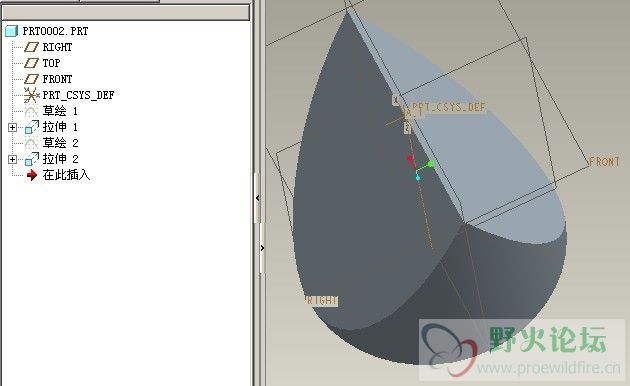Click the red 在此插入 insert arrow
Viewport: 630px width, 386px height.
[32, 175]
